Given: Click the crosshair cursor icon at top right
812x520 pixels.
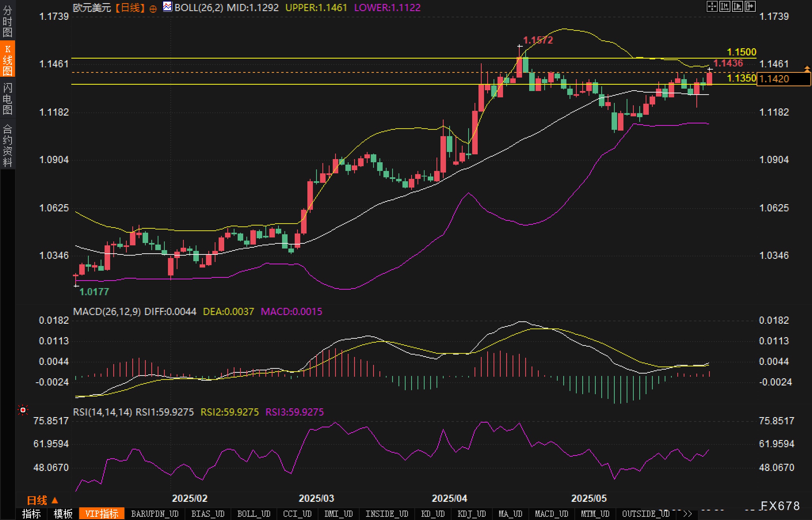Looking at the screenshot, I should pyautogui.click(x=712, y=6).
